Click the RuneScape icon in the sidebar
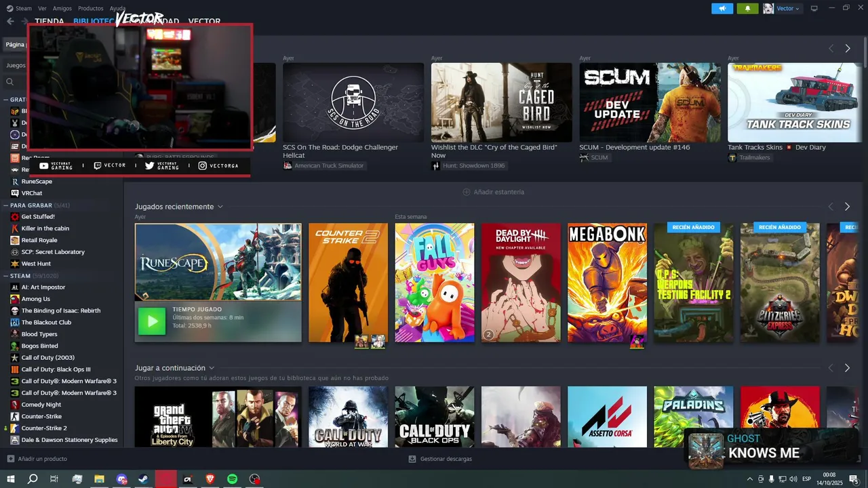 pyautogui.click(x=15, y=182)
